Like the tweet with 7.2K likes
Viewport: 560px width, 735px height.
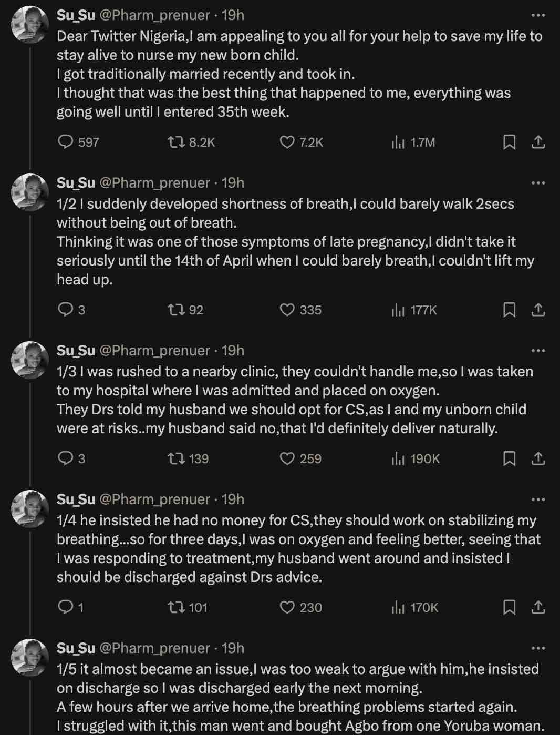(287, 142)
